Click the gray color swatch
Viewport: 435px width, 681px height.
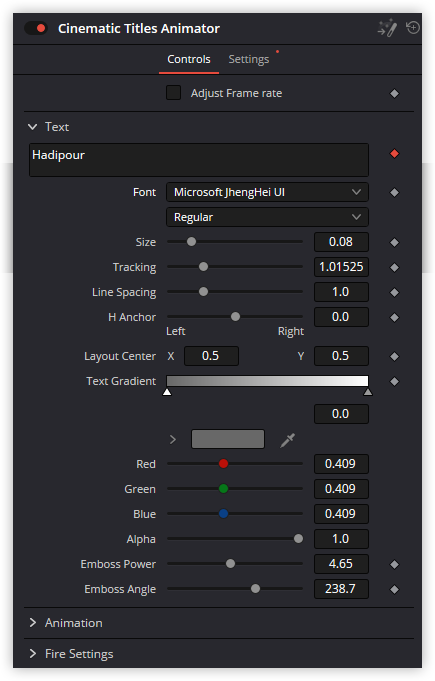click(228, 439)
